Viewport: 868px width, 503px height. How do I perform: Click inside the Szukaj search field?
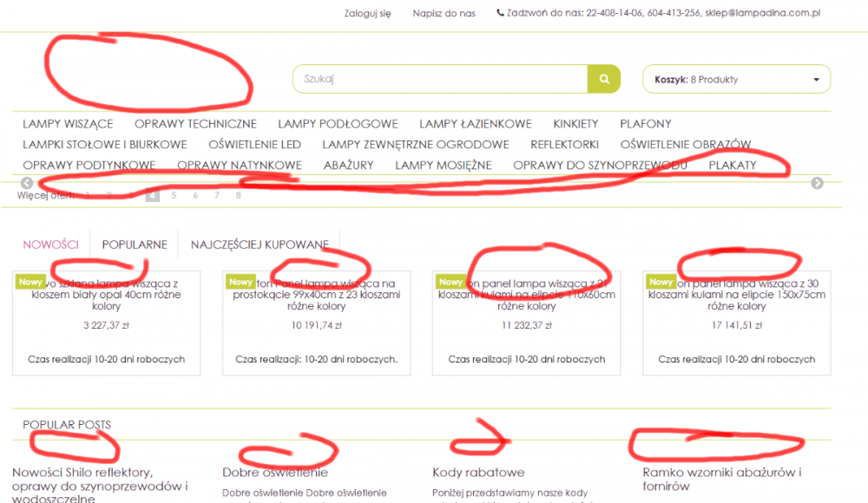(440, 79)
